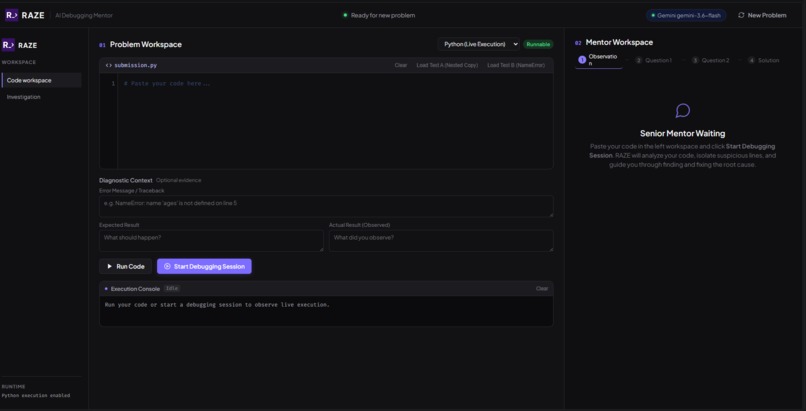Focus the Expected Result text box
This screenshot has width=806, height=411.
(211, 240)
